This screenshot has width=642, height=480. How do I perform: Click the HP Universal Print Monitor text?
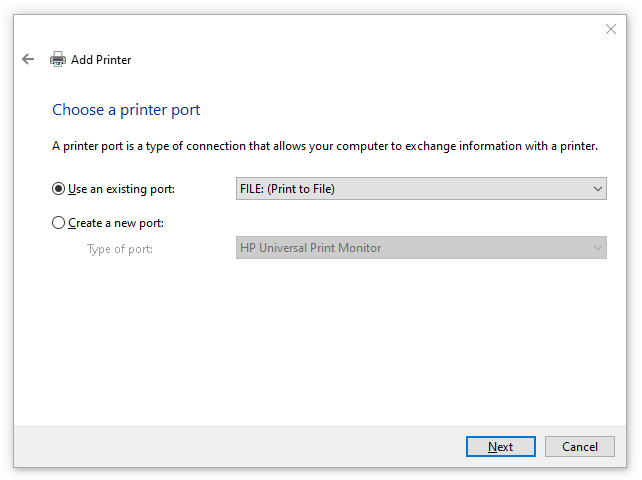point(310,248)
